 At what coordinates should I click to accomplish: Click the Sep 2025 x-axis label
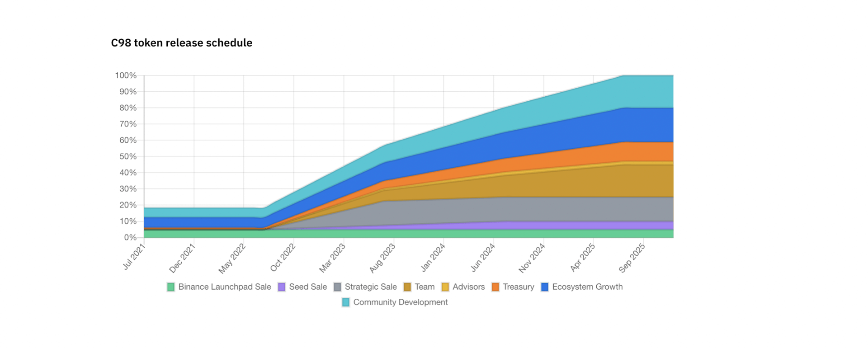(x=632, y=258)
